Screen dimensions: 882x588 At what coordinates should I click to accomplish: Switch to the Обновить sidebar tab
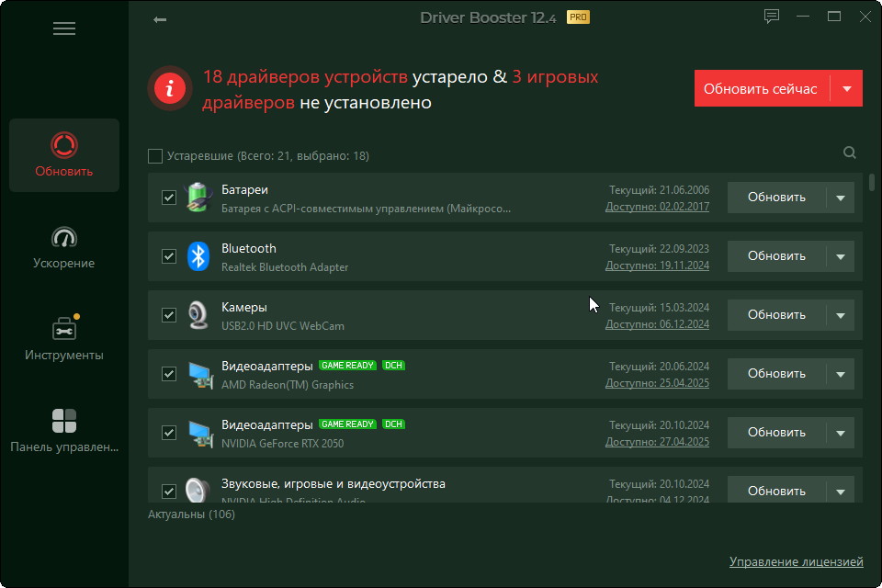(64, 155)
